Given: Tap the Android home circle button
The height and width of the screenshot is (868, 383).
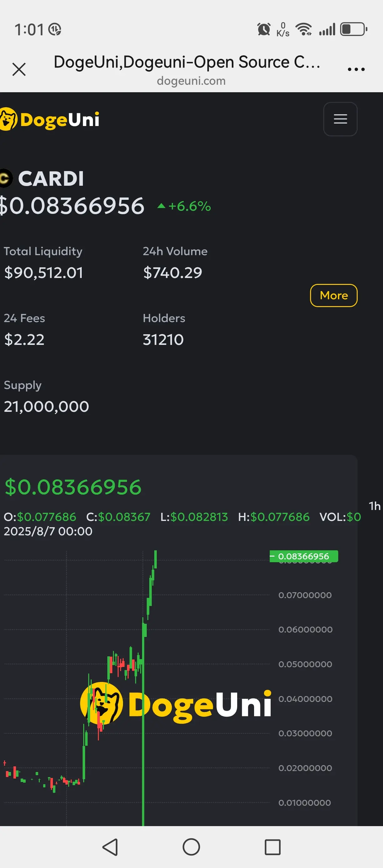Looking at the screenshot, I should [x=191, y=847].
